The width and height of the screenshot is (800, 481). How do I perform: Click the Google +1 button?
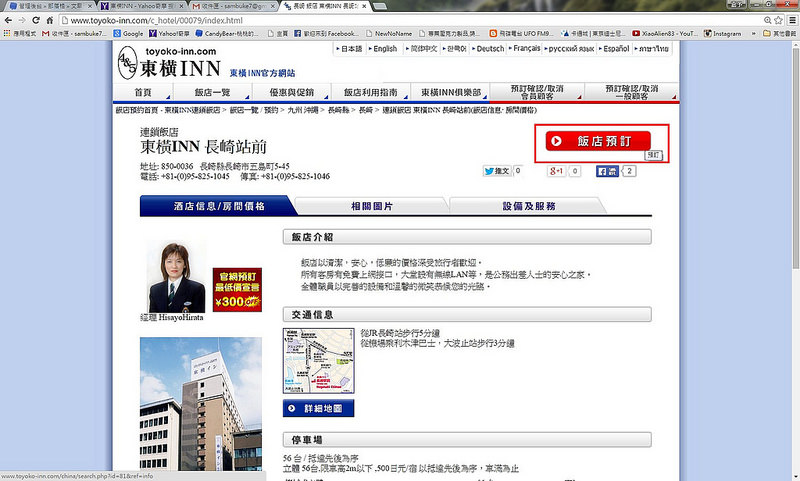pos(557,171)
